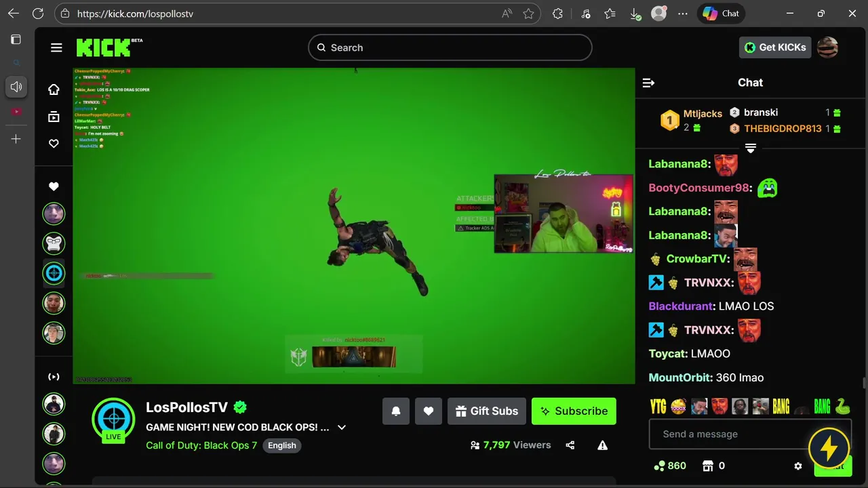Click username Blackdurant in chat
Viewport: 868px width, 488px height.
pyautogui.click(x=681, y=306)
